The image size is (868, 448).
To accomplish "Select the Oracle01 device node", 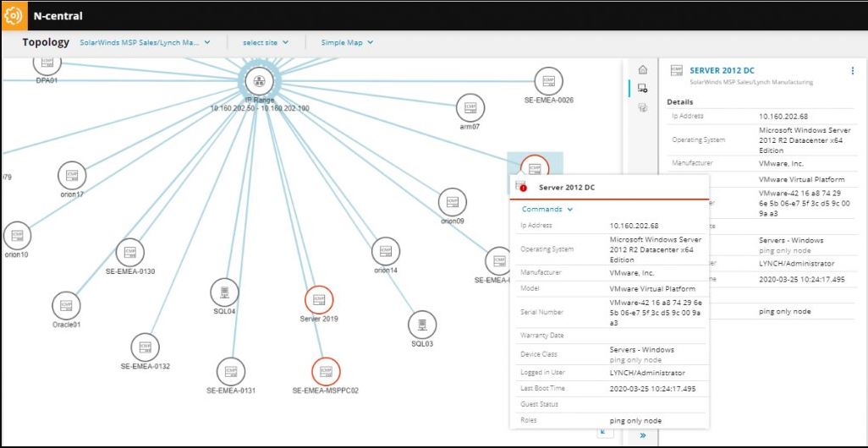I will click(67, 306).
